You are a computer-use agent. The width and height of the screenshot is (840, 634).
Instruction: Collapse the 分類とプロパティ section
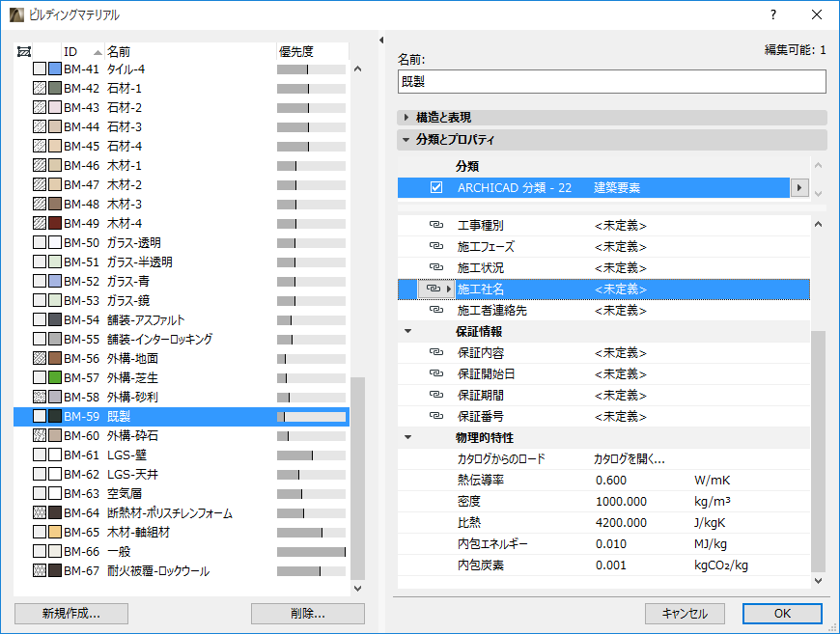(406, 139)
